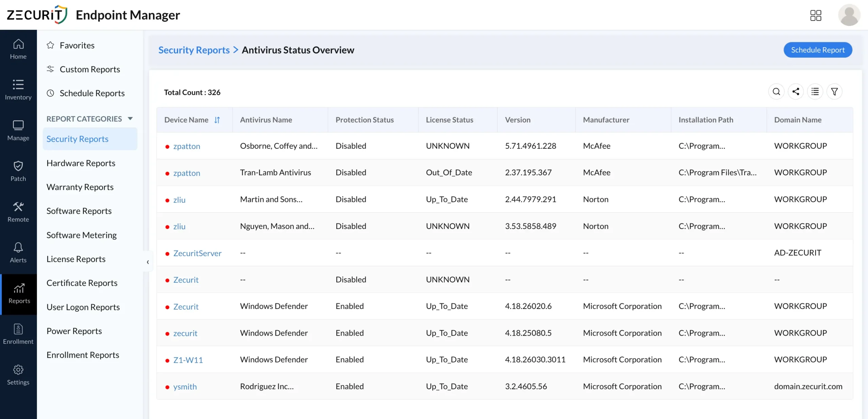
Task: Open Software Metering category
Action: (81, 235)
